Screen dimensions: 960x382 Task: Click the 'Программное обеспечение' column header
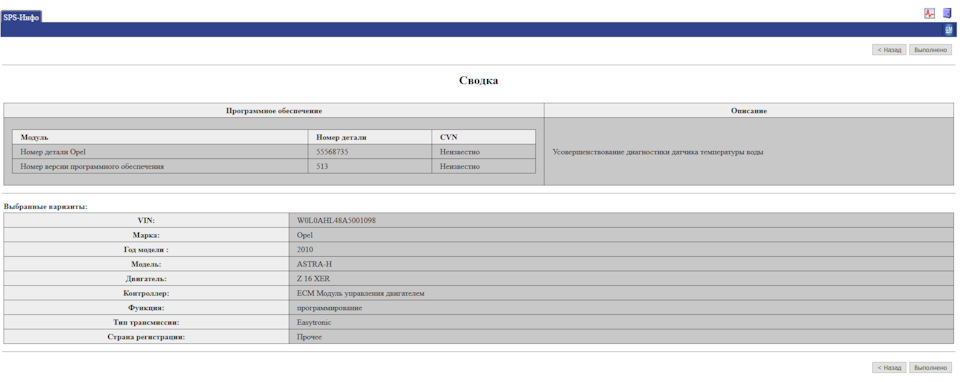click(274, 111)
